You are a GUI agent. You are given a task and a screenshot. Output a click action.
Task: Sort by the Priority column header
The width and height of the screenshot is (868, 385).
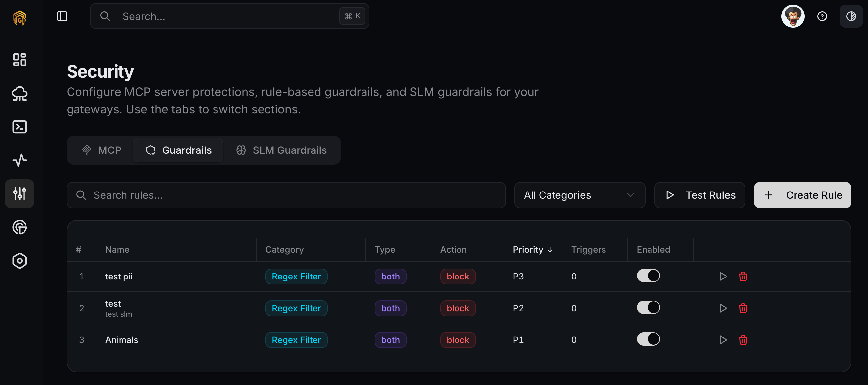532,249
